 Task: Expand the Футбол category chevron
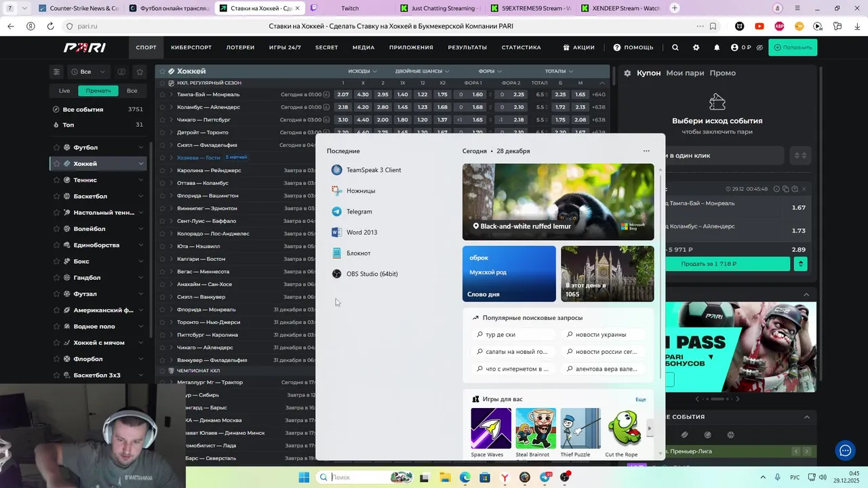click(x=141, y=147)
